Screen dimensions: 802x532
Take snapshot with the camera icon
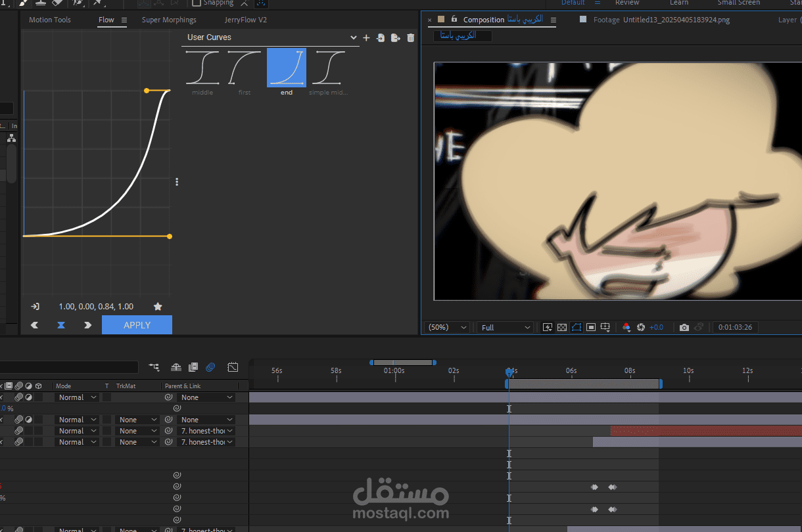(684, 327)
